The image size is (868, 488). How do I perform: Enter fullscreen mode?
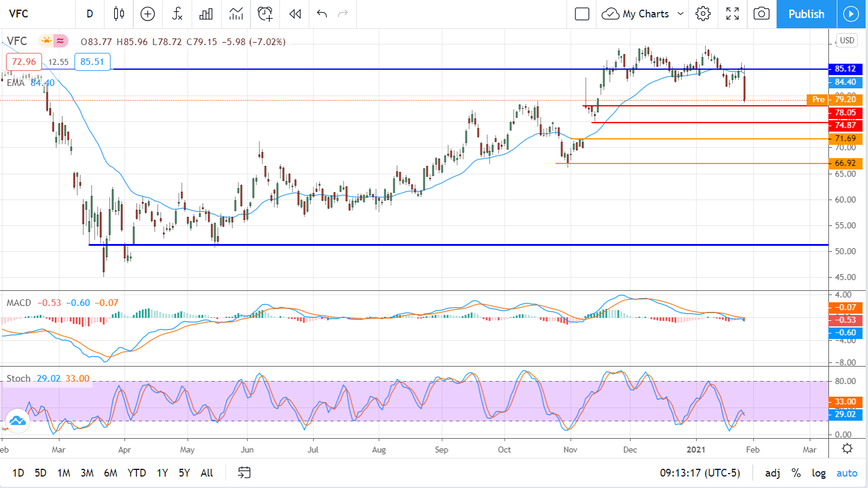[x=732, y=14]
